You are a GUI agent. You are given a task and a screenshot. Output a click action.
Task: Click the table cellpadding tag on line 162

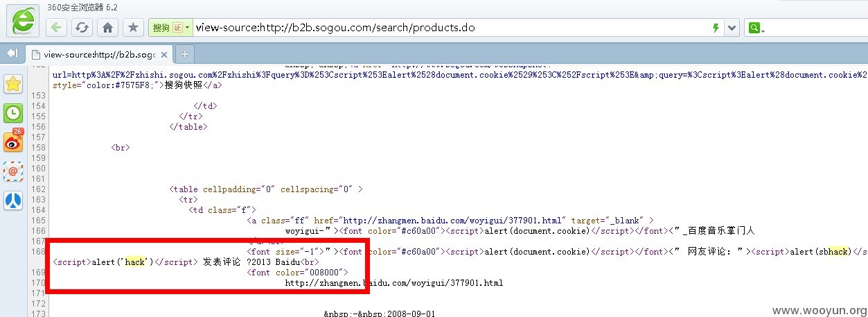pos(266,189)
